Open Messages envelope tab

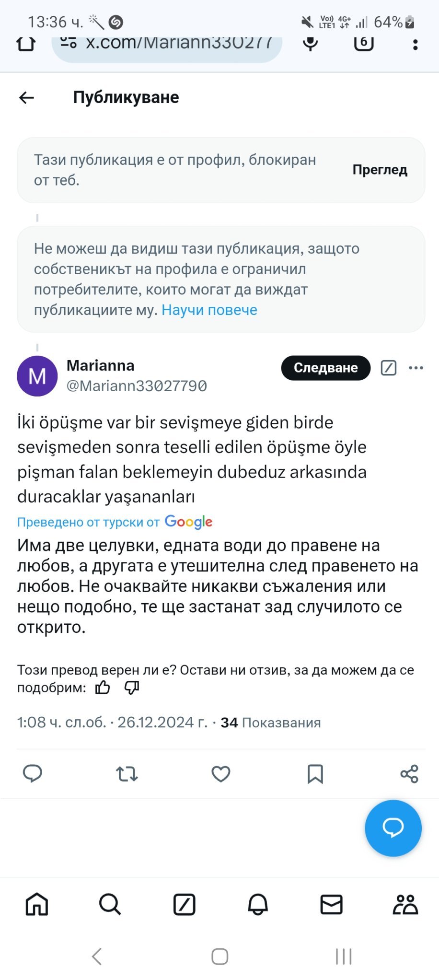click(x=331, y=905)
